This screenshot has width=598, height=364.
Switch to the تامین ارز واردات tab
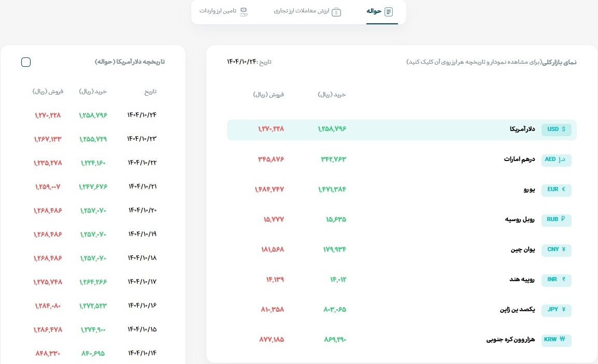point(223,11)
